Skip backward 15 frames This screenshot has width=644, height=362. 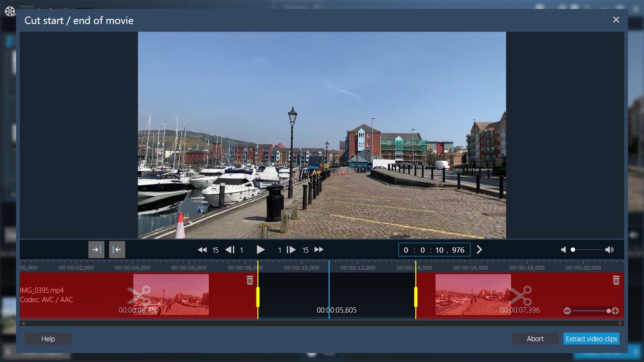click(202, 250)
